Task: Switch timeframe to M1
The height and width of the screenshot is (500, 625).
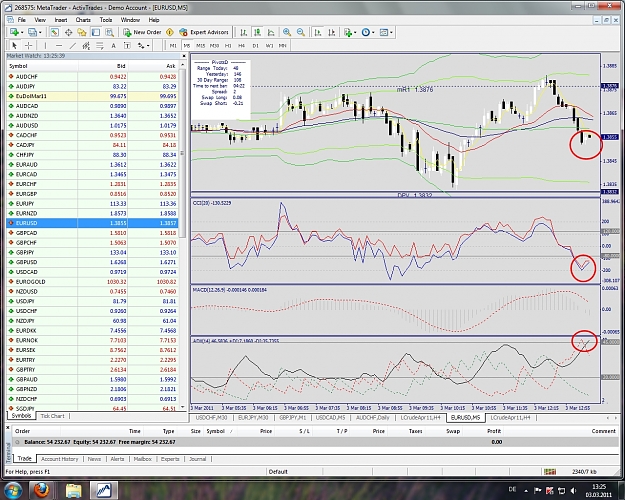Action: [173, 45]
